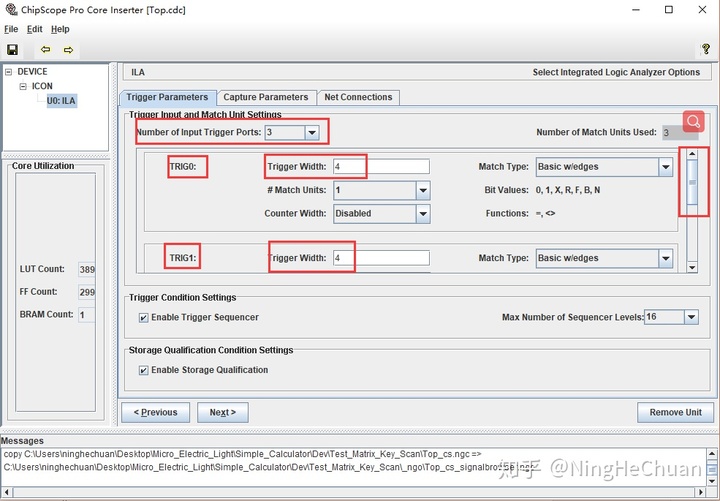Viewport: 720px width, 501px height.
Task: Collapse the ICON tree node
Action: tap(23, 86)
